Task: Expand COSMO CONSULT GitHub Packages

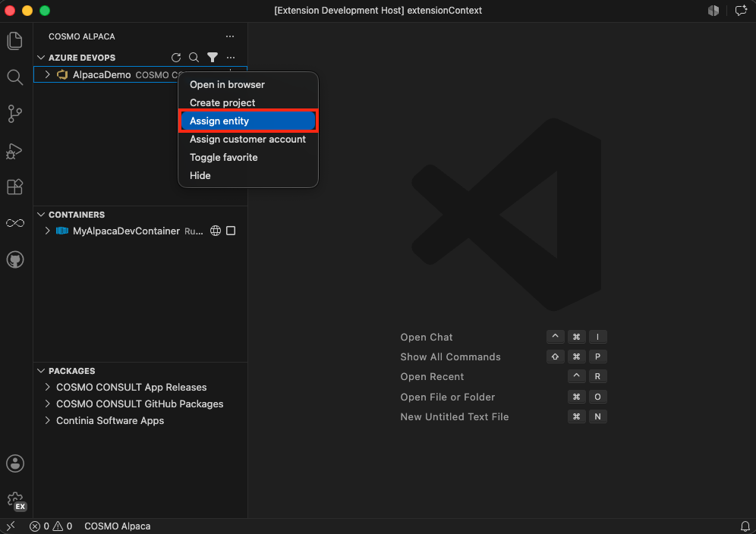Action: click(47, 404)
